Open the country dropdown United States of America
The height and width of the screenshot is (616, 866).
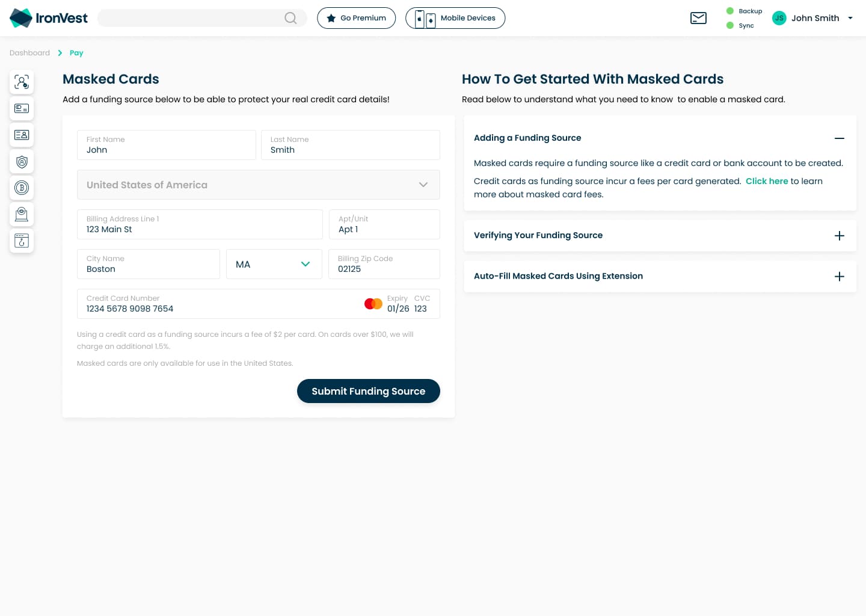259,185
